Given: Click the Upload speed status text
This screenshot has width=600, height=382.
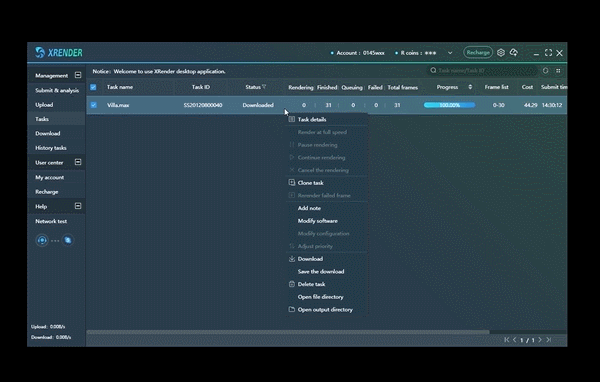Looking at the screenshot, I should [48, 326].
